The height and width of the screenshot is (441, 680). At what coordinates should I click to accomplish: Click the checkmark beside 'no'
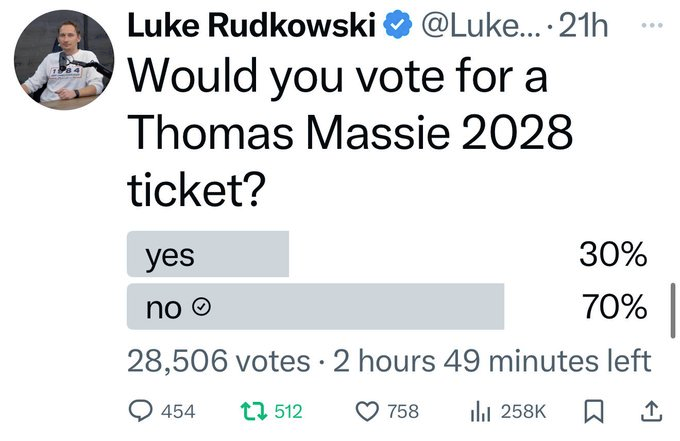[200, 309]
